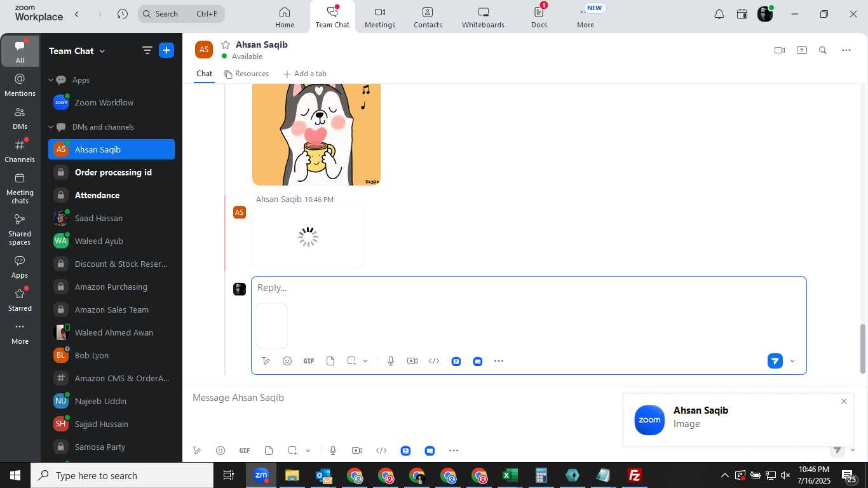Open FileZilla from the Windows taskbar
The image size is (868, 488).
coord(634,475)
